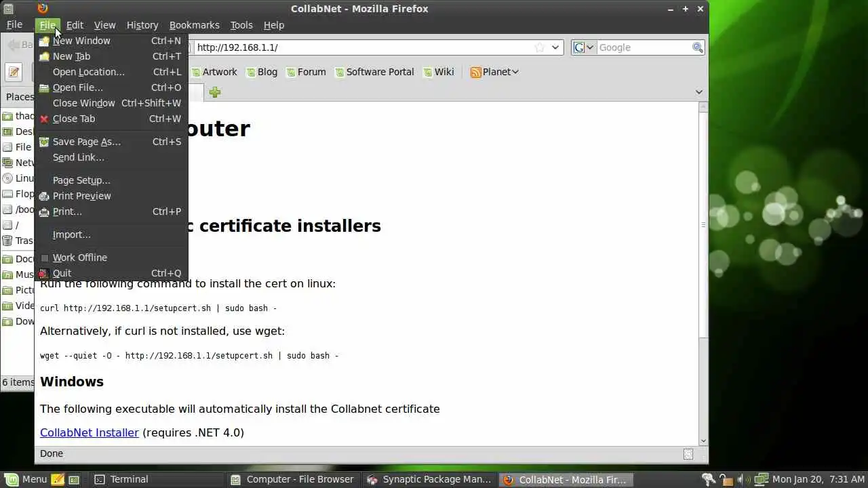Focus the Google search box
Viewport: 868px width, 488px height.
tap(643, 47)
